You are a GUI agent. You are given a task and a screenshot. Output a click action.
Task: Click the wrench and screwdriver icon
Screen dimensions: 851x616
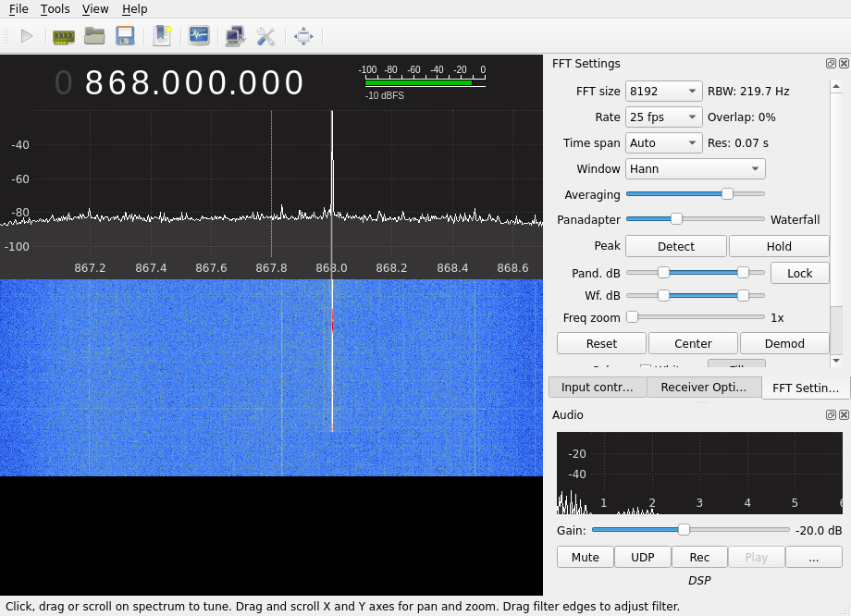point(266,36)
